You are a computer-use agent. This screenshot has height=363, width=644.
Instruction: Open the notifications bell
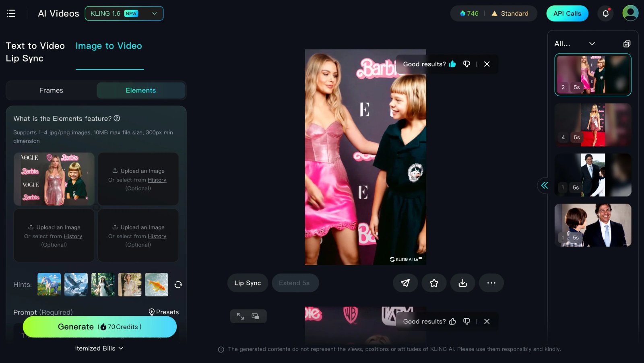click(605, 14)
